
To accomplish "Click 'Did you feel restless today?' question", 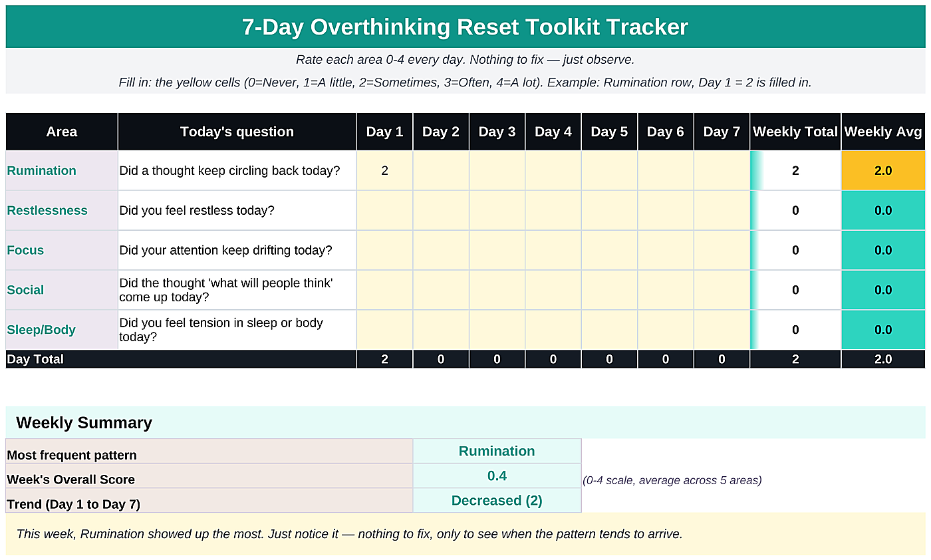I will coord(197,210).
